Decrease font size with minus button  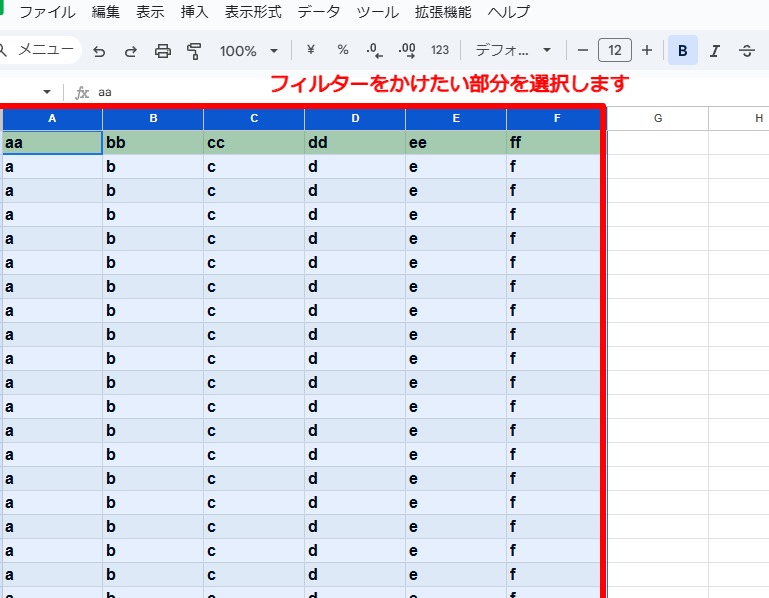tap(583, 50)
